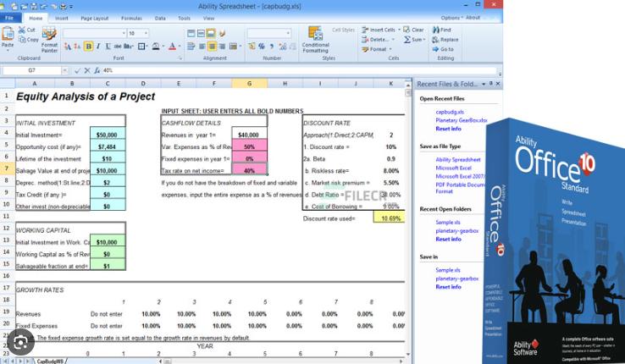Open recent file Planetary GearBox.xlsx
Viewport: 625px width, 364px height.
click(x=462, y=120)
